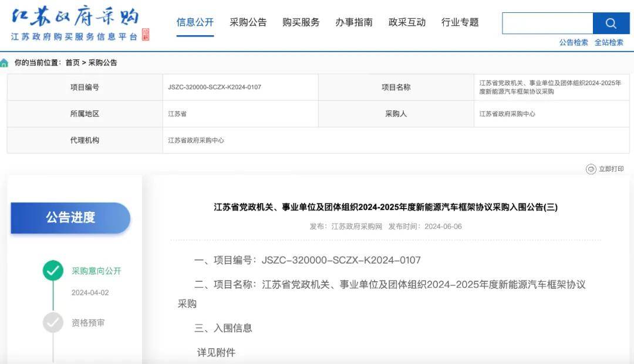The height and width of the screenshot is (364, 634).
Task: Go to 首页 in the breadcrumb
Action: point(72,63)
